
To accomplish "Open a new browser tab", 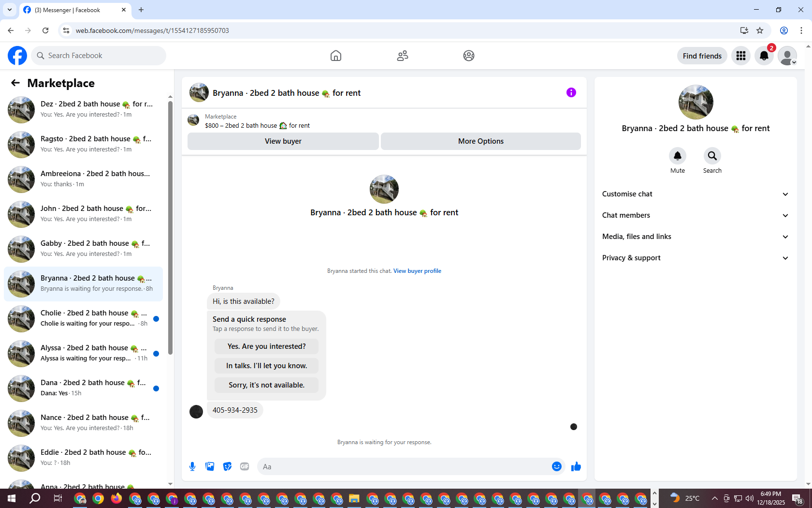I will 141,10.
